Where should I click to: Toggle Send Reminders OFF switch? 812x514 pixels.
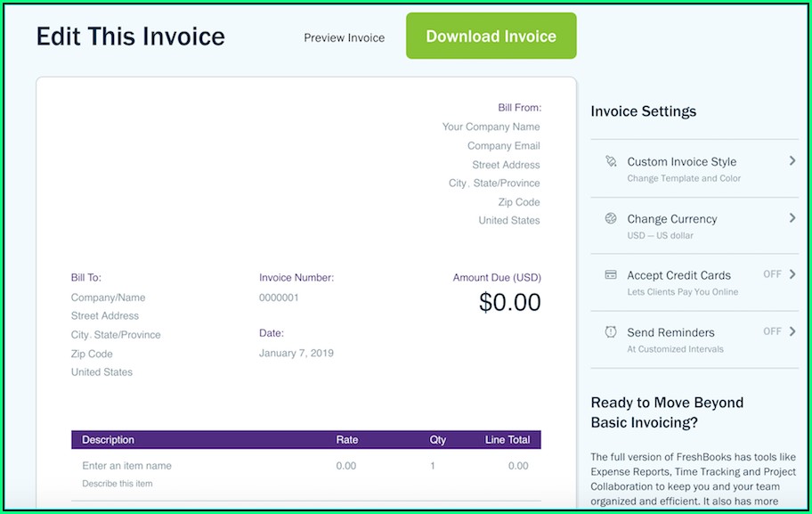[772, 331]
